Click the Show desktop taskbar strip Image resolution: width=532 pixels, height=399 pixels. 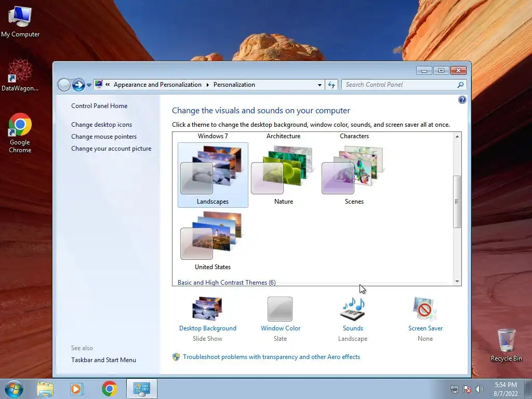528,389
